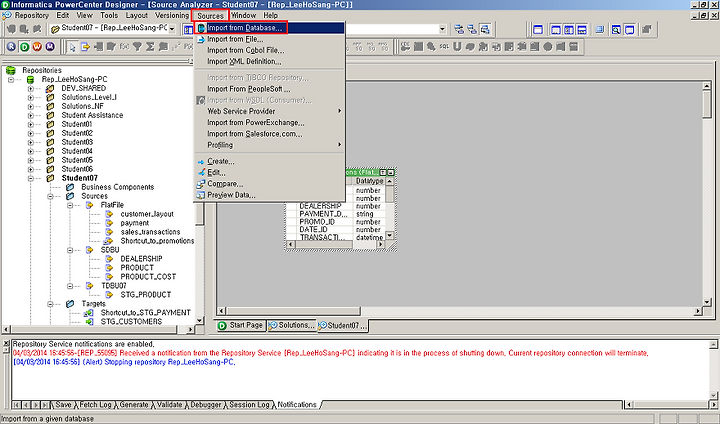Choose Import From PeopleSoft entry
Screen dimensions: 720x424
[x=270, y=89]
